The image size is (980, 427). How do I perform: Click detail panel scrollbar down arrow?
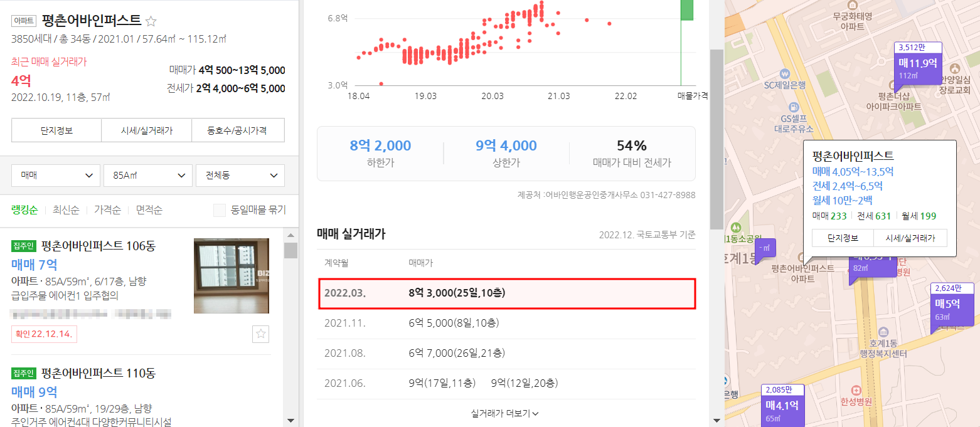(716, 420)
